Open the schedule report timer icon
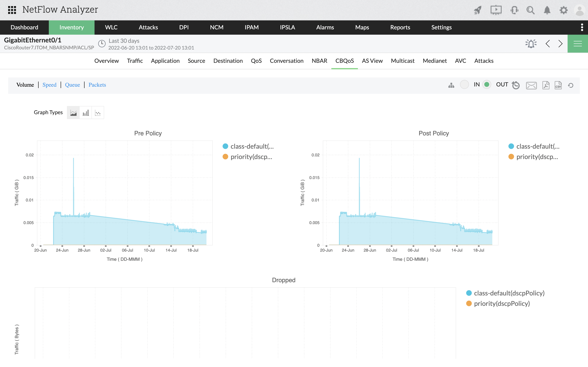The height and width of the screenshot is (367, 588). (x=516, y=85)
